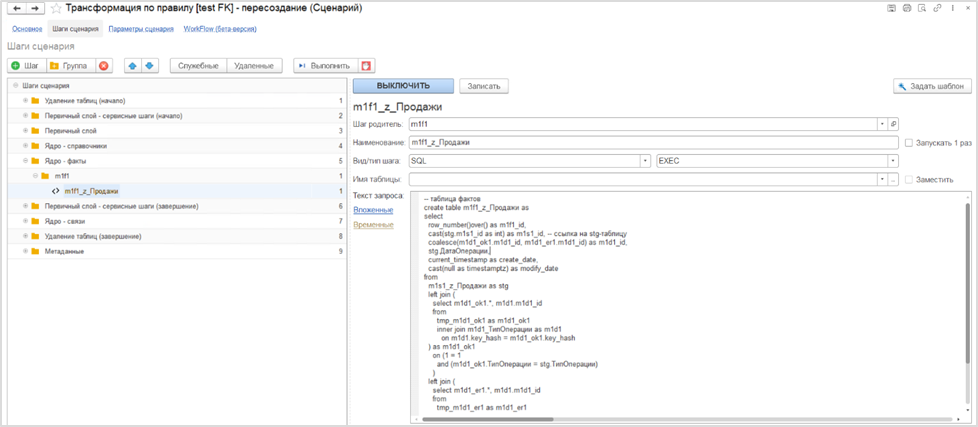
Task: Click red delete step icon
Action: point(104,66)
